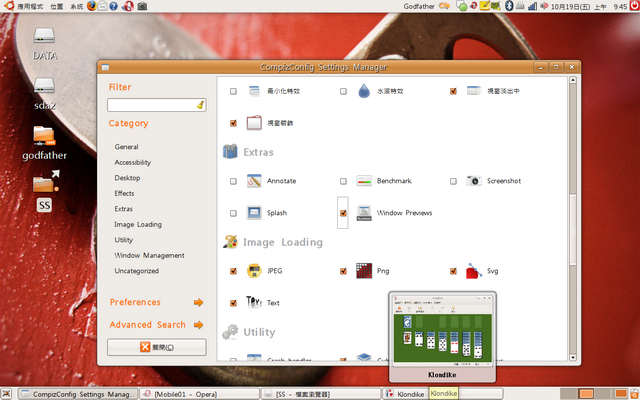The width and height of the screenshot is (640, 400).
Task: Select the Effects category
Action: pos(124,193)
